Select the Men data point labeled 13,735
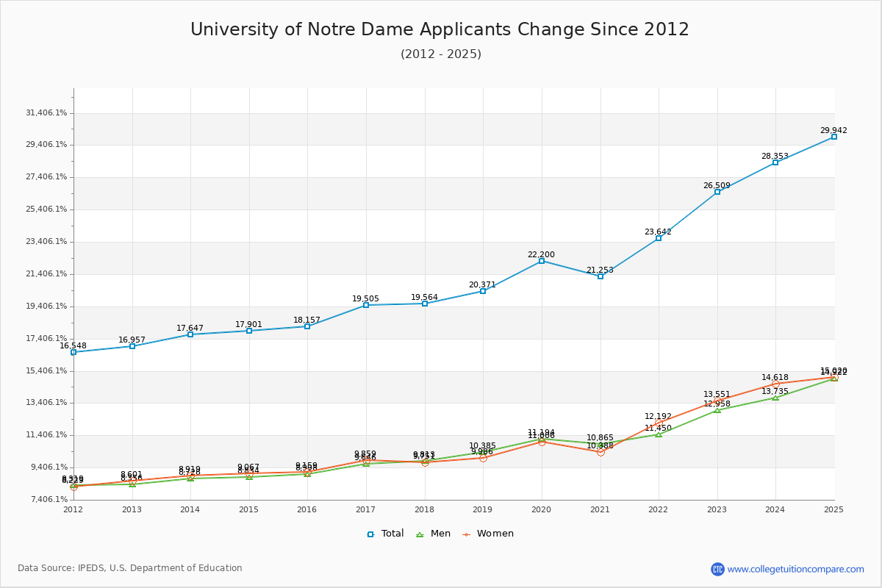882x588 pixels. click(775, 398)
